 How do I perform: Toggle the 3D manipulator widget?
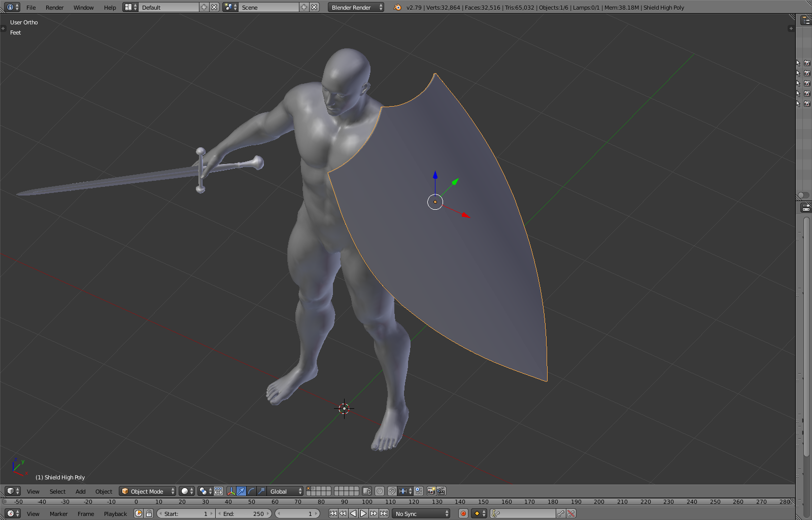(231, 491)
